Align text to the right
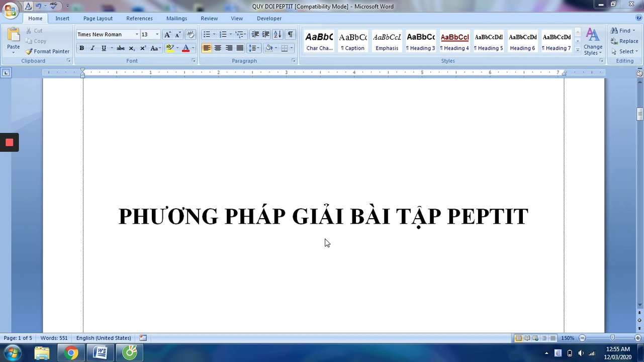Screen dimensions: 644x362 tap(229, 48)
